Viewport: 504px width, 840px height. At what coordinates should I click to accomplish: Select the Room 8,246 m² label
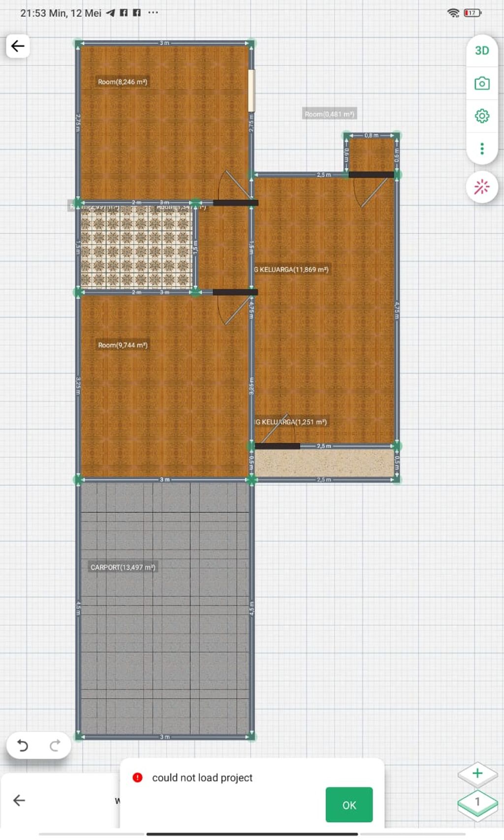[122, 82]
